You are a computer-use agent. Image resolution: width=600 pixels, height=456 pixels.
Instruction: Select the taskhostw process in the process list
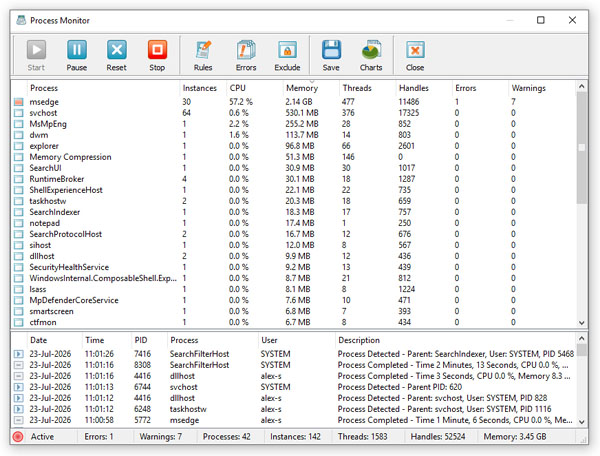(47, 201)
